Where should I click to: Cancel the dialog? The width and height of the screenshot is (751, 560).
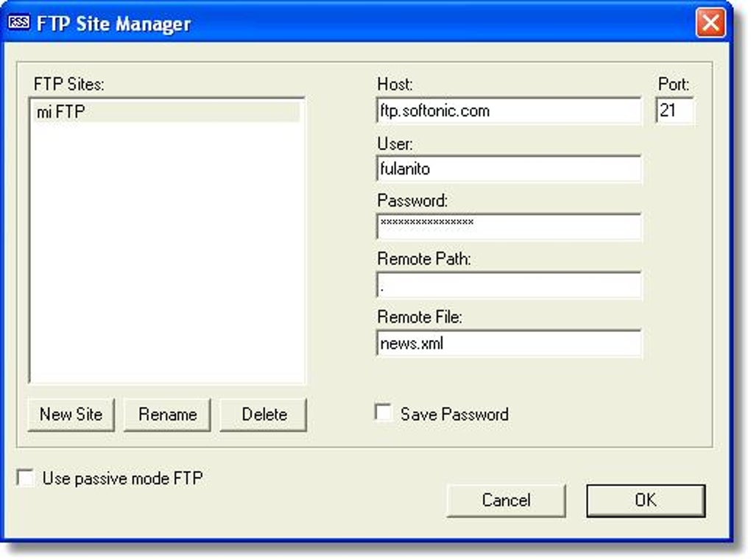[507, 500]
